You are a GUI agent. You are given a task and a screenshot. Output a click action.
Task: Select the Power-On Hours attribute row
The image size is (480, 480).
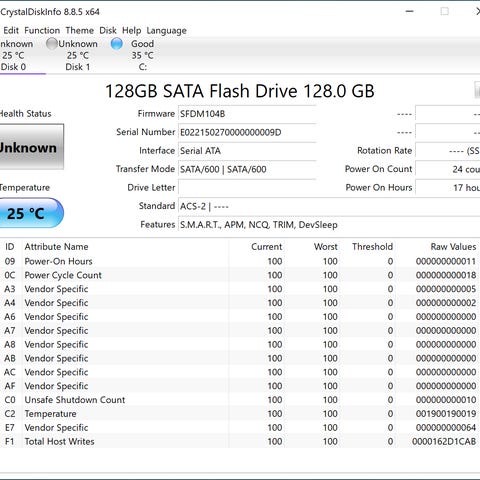(240, 261)
